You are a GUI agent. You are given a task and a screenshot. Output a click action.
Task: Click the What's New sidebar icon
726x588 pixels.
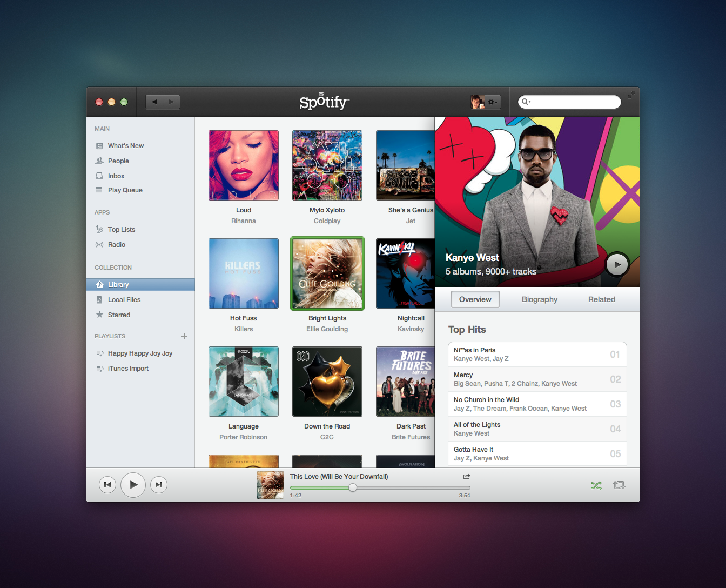point(99,146)
